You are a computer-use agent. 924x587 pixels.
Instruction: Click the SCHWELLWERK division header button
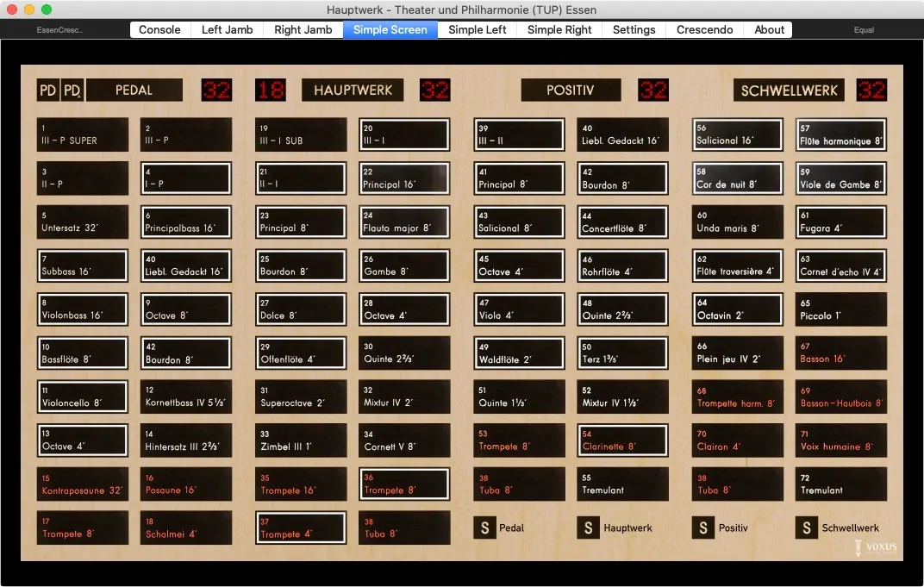tap(789, 91)
